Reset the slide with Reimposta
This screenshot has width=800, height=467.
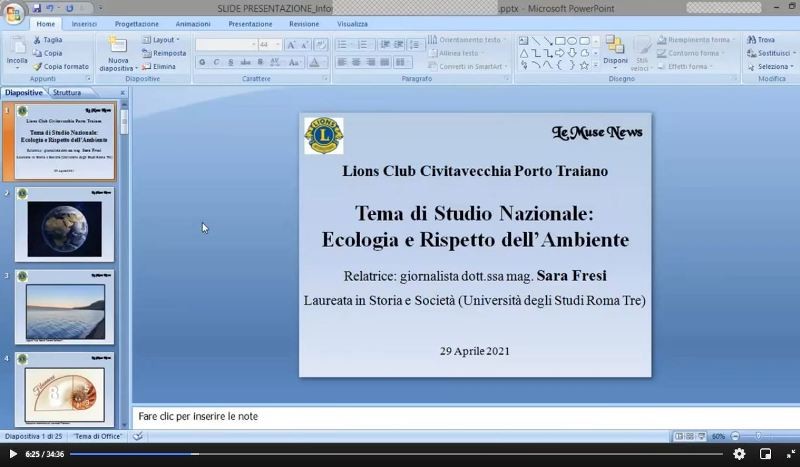[x=164, y=53]
